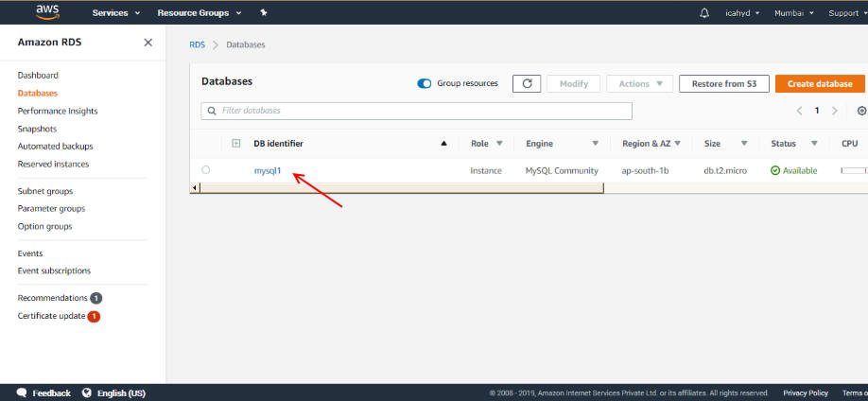The width and height of the screenshot is (868, 401).
Task: Sort by the Status column arrow
Action: [814, 144]
